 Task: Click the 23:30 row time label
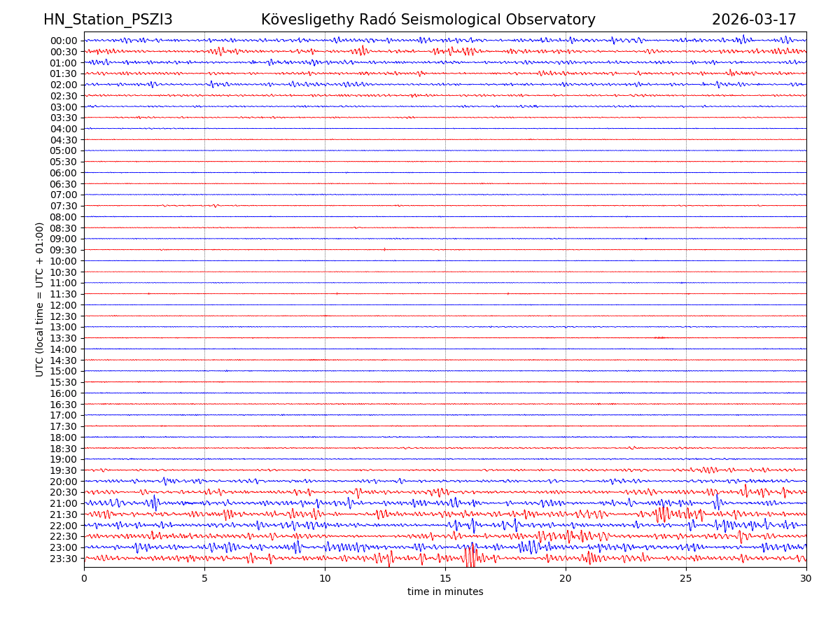pyautogui.click(x=64, y=559)
